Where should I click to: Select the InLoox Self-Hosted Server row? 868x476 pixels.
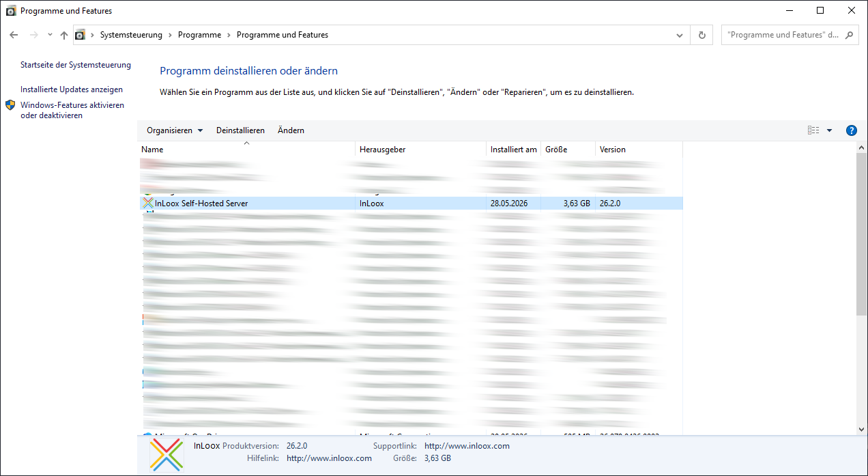(411, 204)
